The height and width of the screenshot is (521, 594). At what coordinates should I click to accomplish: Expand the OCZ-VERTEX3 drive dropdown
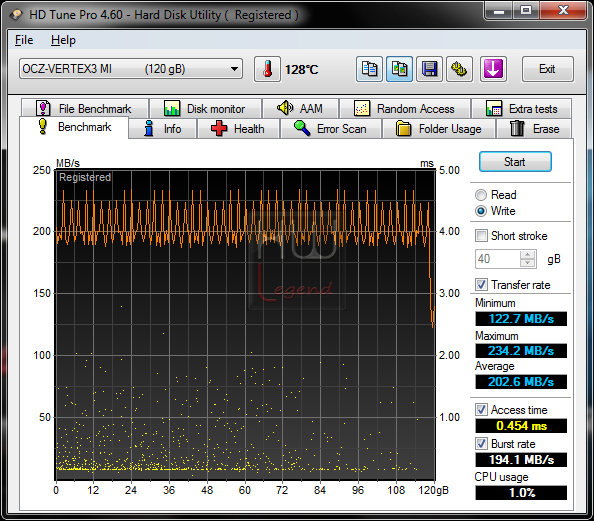pos(234,69)
